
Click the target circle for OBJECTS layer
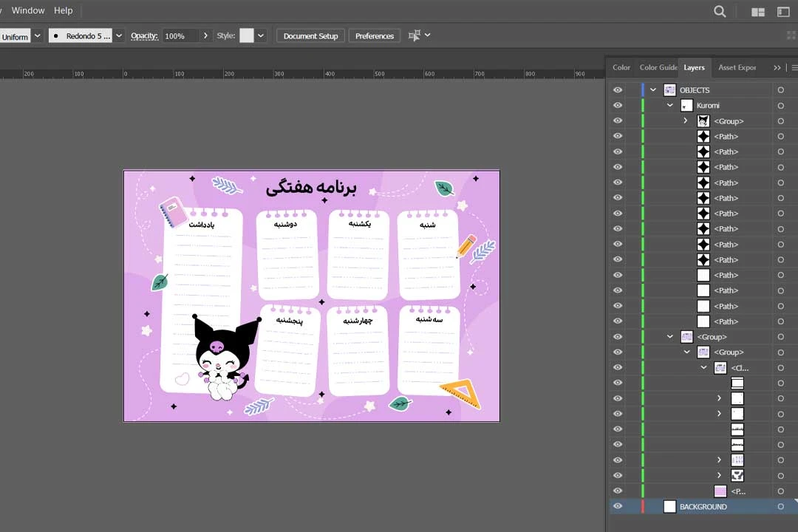pos(781,90)
